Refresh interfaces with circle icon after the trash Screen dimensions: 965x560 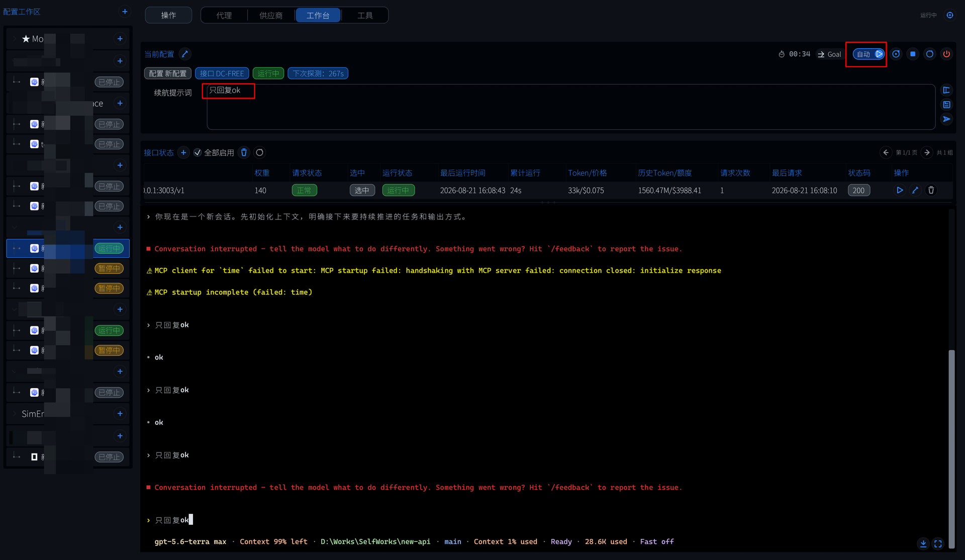coord(259,153)
